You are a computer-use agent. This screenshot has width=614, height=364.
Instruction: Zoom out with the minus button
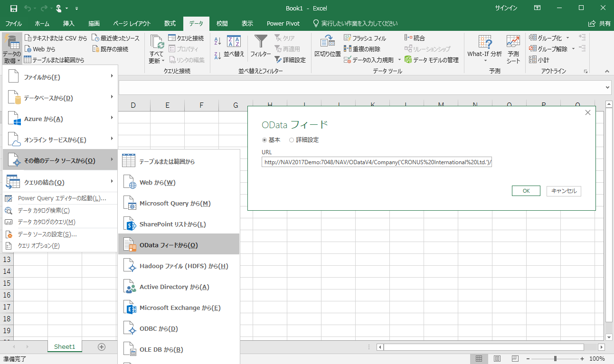click(x=528, y=359)
